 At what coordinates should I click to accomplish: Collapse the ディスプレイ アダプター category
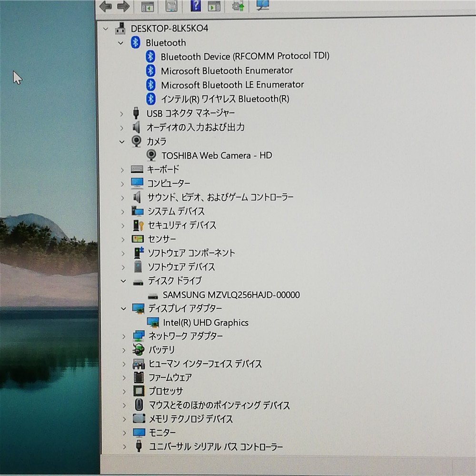click(x=123, y=309)
